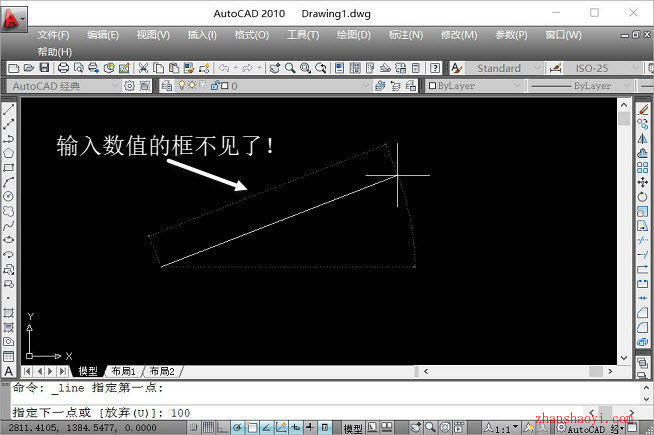Select the Mirror modify tool
Viewport: 654px width, 435px height.
(x=643, y=138)
